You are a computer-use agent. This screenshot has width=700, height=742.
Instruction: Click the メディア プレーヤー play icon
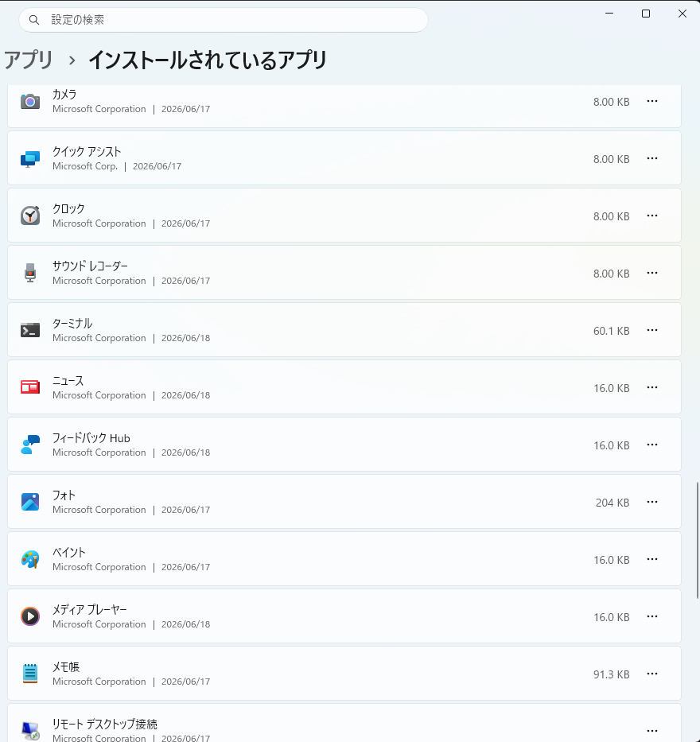click(29, 616)
